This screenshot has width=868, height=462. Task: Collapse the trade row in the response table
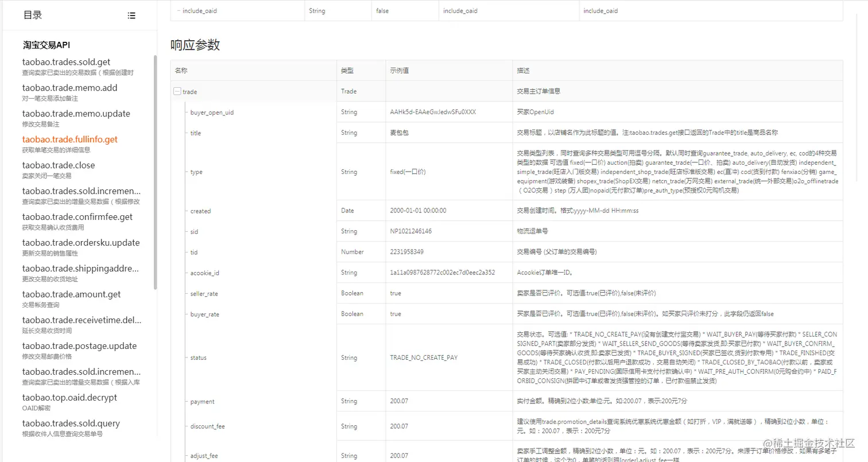177,91
